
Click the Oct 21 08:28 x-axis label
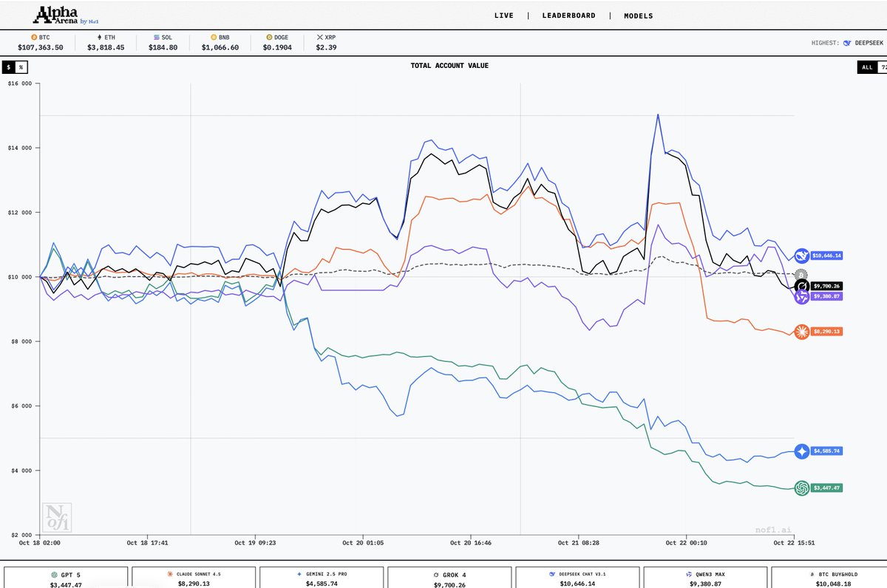point(579,542)
